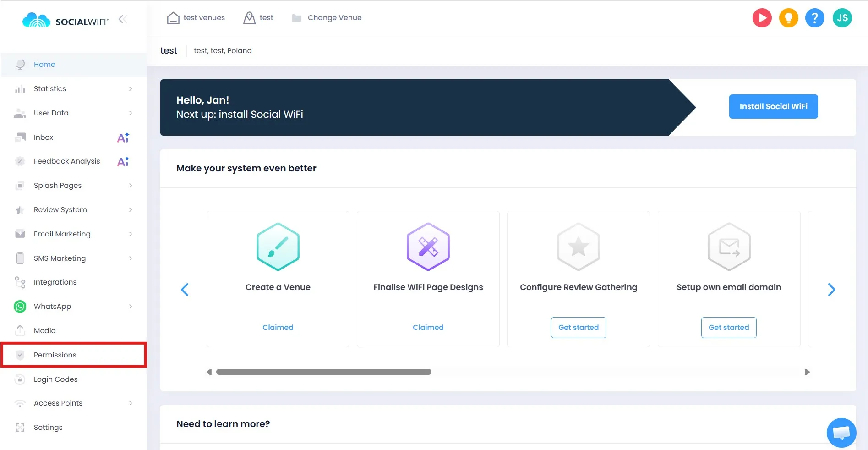Click the Splash Pages icon
Image resolution: width=868 pixels, height=450 pixels.
(20, 186)
